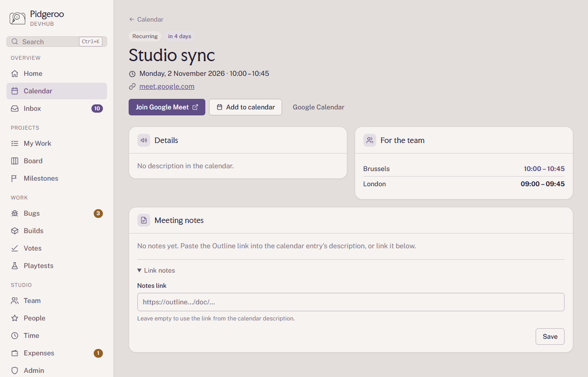Click the Inbox count badge 10
This screenshot has height=377, width=588.
97,109
